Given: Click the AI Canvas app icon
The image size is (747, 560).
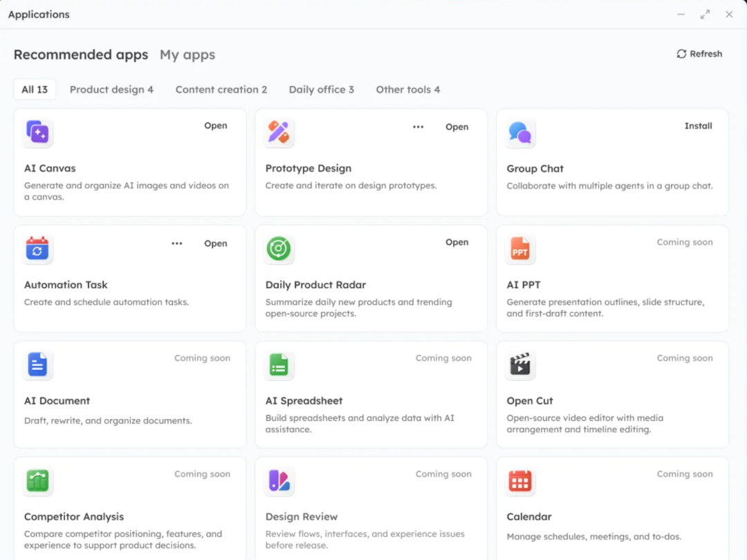Looking at the screenshot, I should click(37, 132).
